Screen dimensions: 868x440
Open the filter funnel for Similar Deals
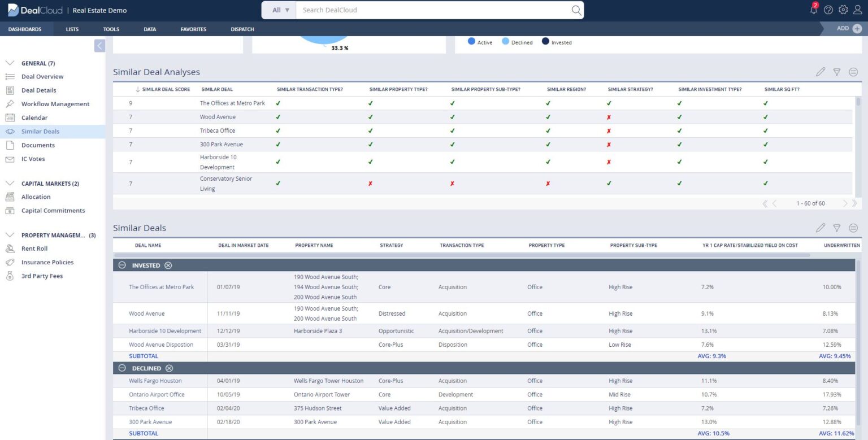click(837, 228)
